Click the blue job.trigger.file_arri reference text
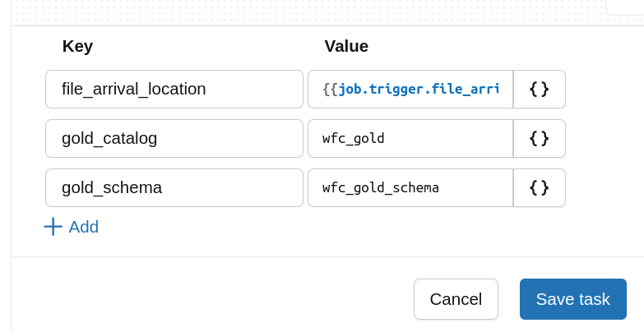 [x=419, y=89]
